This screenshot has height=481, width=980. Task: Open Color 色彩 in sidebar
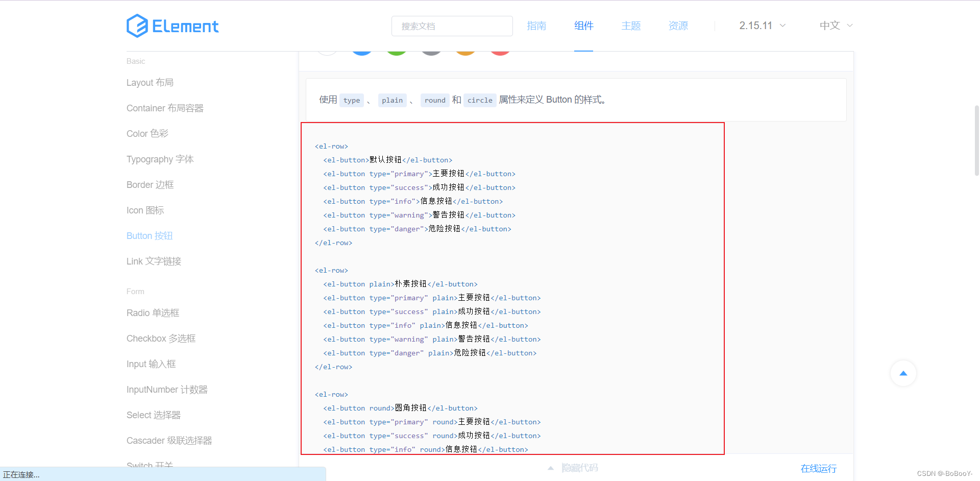[148, 134]
